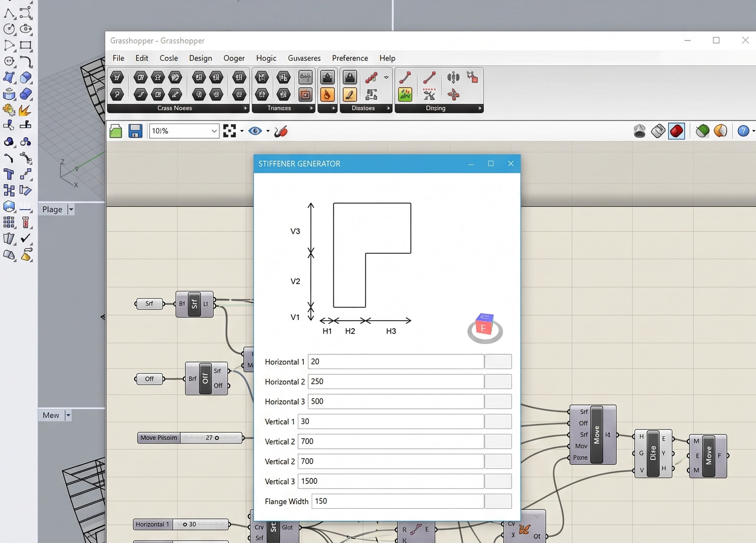Click the orange preview mesh quality icon
The width and height of the screenshot is (756, 543).
720,131
